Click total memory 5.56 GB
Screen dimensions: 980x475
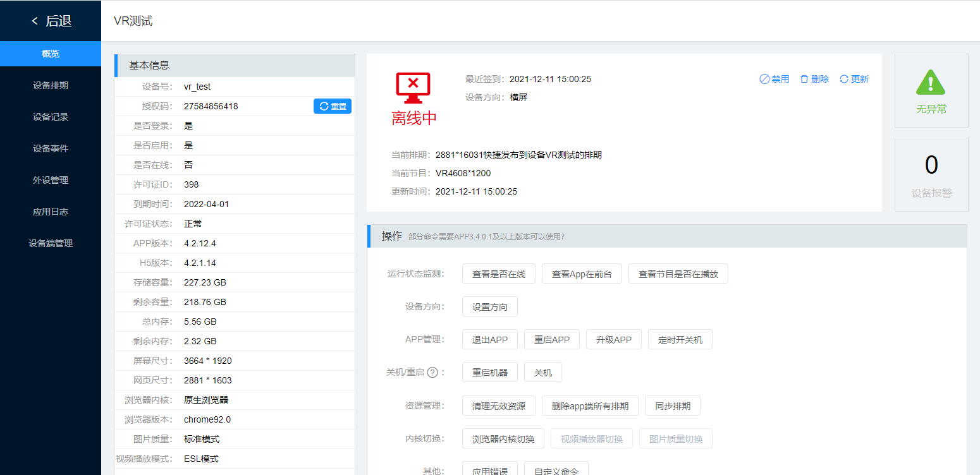pos(200,322)
